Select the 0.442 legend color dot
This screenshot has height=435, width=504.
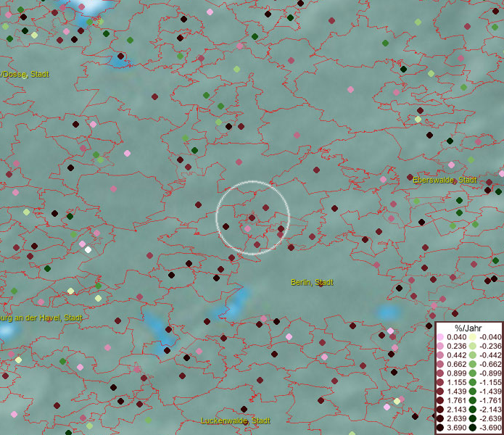click(440, 355)
